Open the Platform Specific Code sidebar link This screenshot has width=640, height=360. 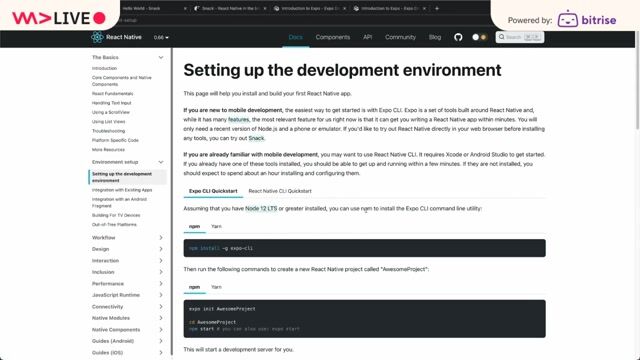pyautogui.click(x=115, y=140)
